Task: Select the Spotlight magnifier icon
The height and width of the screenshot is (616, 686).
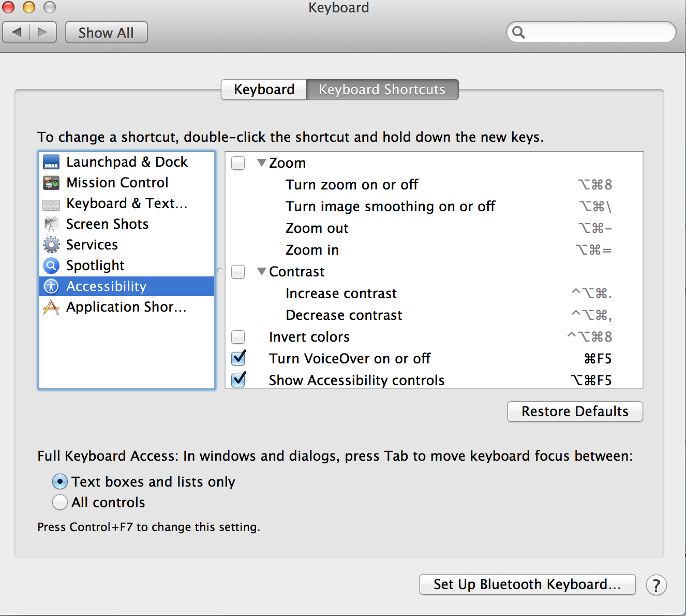Action: click(x=51, y=266)
